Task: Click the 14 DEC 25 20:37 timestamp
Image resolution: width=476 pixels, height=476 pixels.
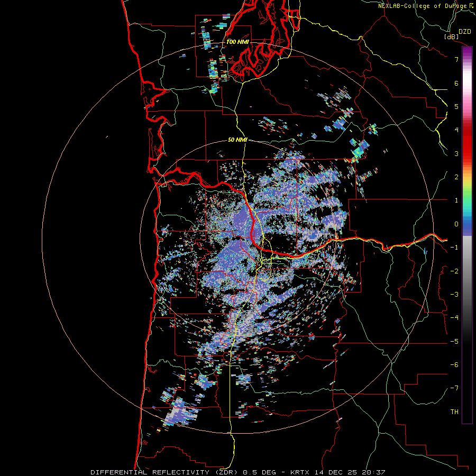Action: [x=349, y=472]
